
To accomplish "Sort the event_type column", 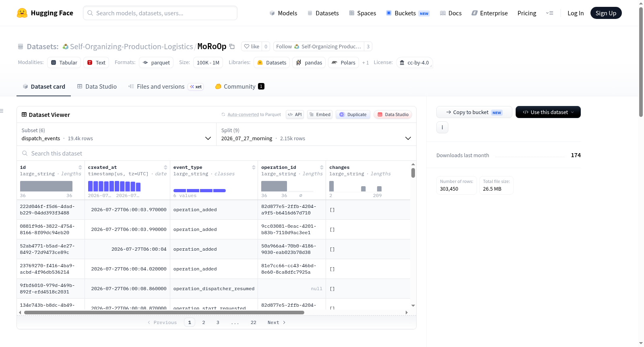I will pyautogui.click(x=254, y=167).
